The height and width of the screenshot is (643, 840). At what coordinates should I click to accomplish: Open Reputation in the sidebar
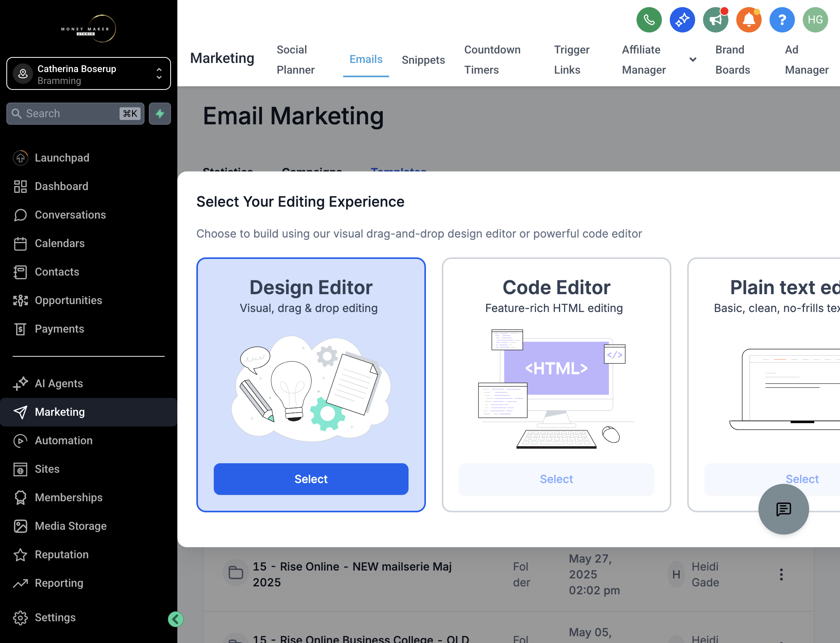pyautogui.click(x=61, y=554)
